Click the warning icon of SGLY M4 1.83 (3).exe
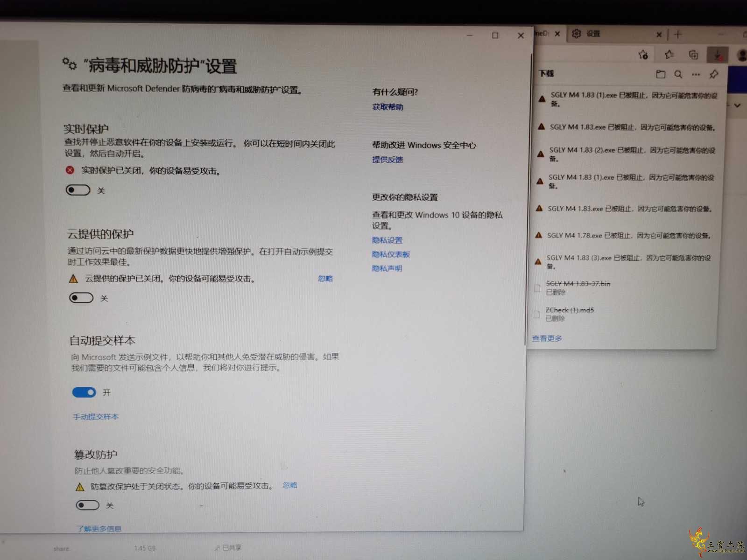Viewport: 747px width, 560px height. [538, 262]
